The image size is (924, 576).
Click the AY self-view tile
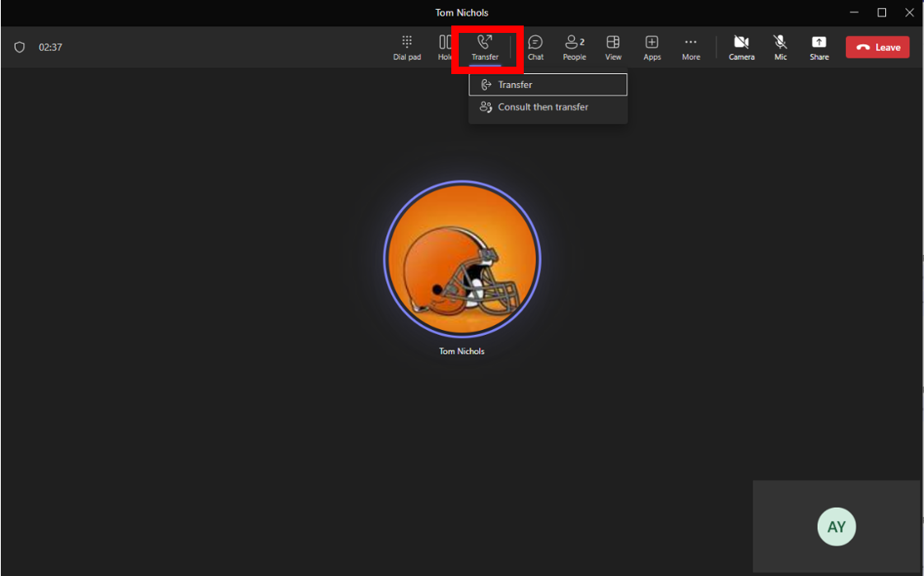[836, 527]
